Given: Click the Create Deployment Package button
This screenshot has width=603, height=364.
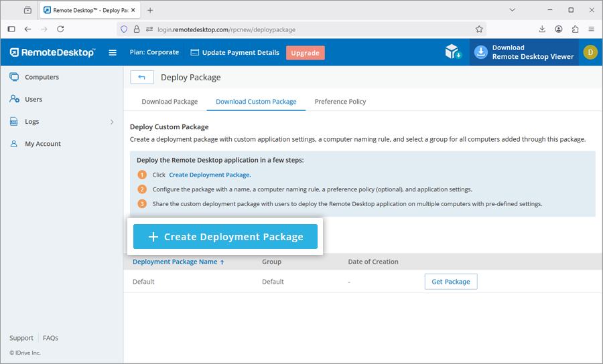Looking at the screenshot, I should coord(225,237).
